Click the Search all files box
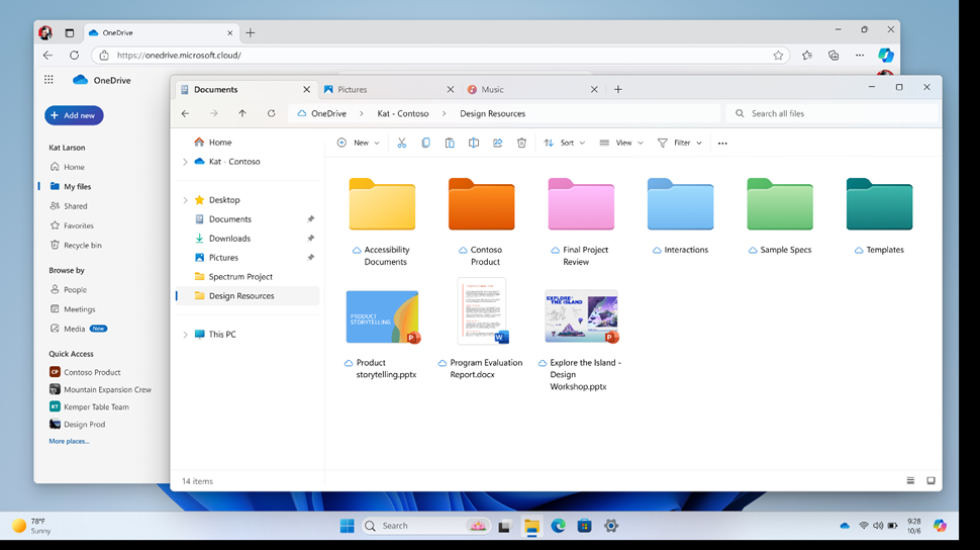Image resolution: width=980 pixels, height=550 pixels. point(832,114)
